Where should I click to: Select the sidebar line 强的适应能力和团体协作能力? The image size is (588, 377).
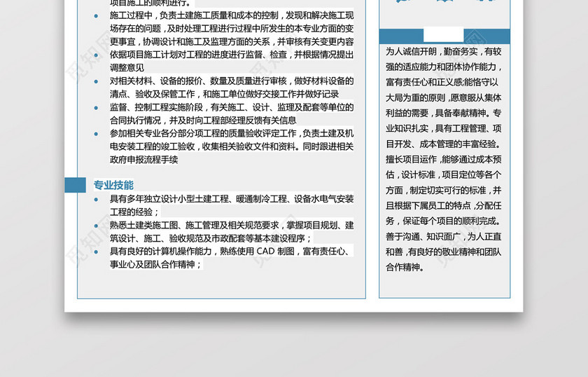[444, 67]
